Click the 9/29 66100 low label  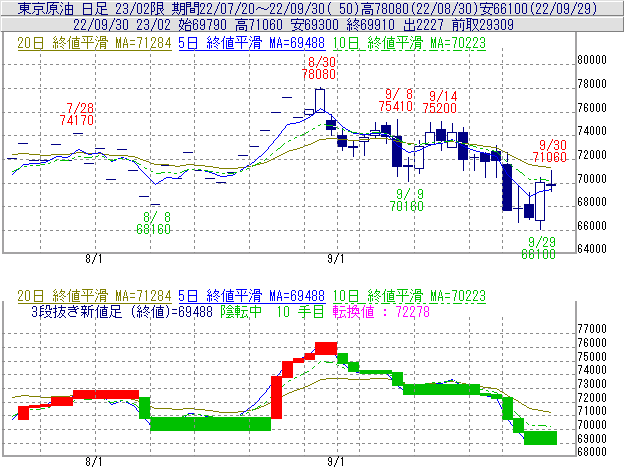(538, 248)
